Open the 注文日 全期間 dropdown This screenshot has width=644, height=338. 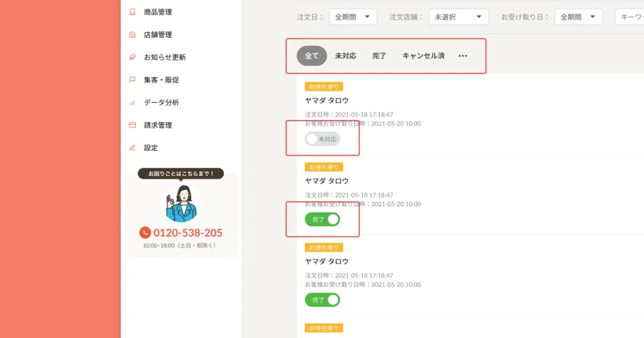353,17
